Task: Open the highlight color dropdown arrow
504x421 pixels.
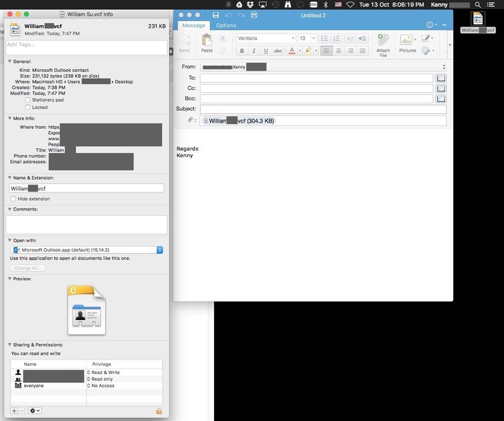Action: click(x=316, y=51)
